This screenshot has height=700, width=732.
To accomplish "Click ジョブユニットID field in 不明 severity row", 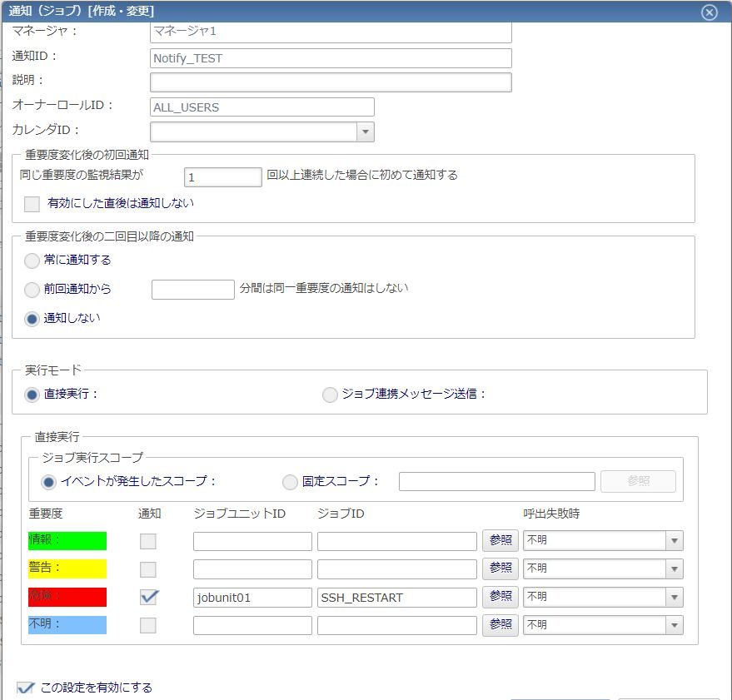I will point(252,625).
